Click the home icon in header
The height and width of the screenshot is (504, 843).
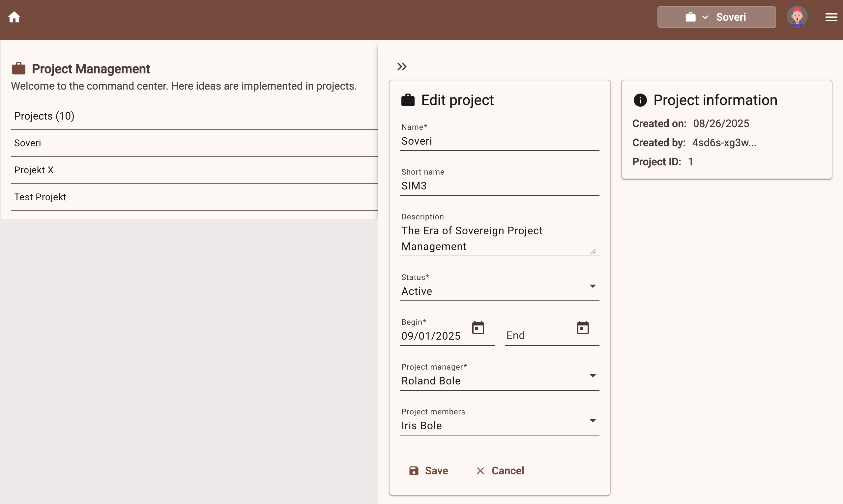coord(14,17)
